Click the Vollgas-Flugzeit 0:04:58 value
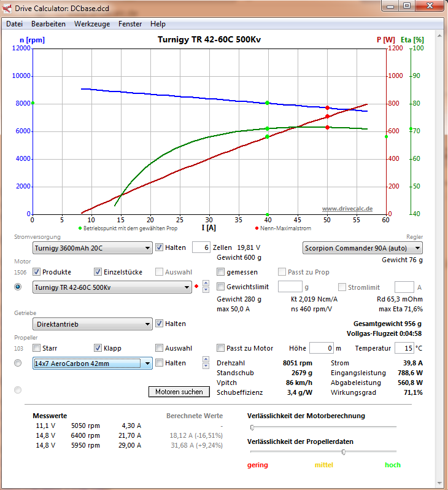448x490 pixels. click(x=384, y=333)
